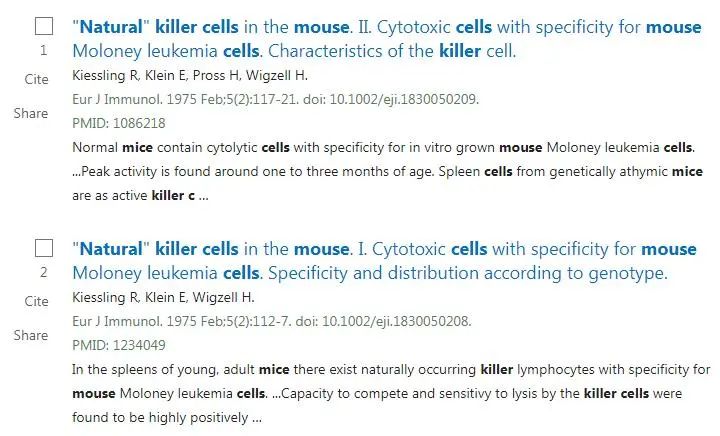Click the authors line "Kiessling R, Klein E, Wigzell H."
720x436 pixels.
tap(164, 297)
